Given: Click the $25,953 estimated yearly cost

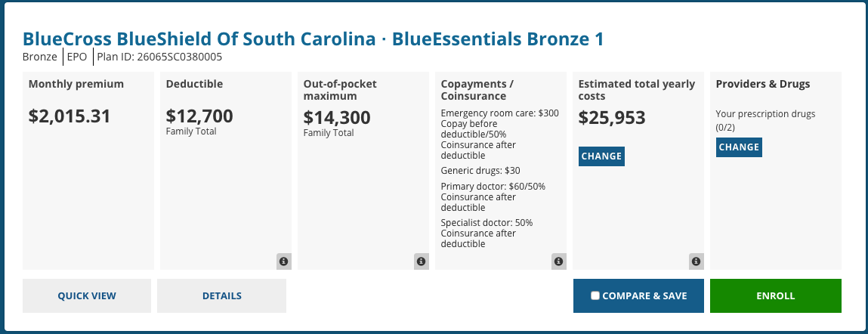Looking at the screenshot, I should tap(612, 118).
